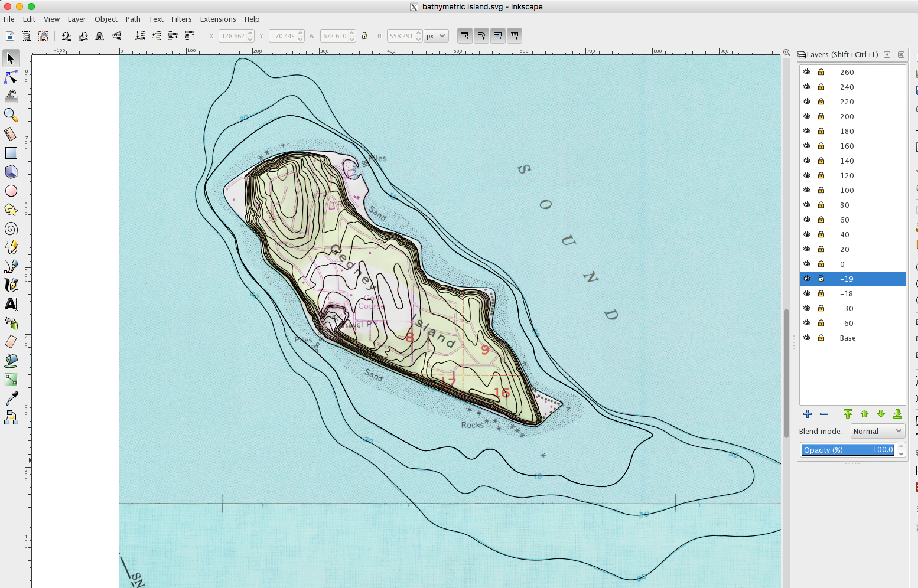This screenshot has height=588, width=918.
Task: Unlock the 100 layer via lock icon
Action: (x=821, y=190)
